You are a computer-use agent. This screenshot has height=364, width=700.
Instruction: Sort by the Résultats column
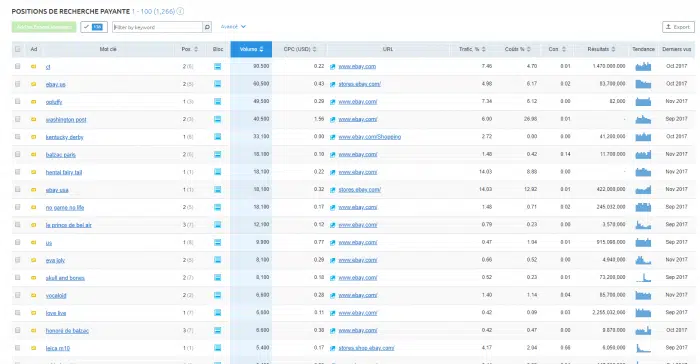pos(601,49)
